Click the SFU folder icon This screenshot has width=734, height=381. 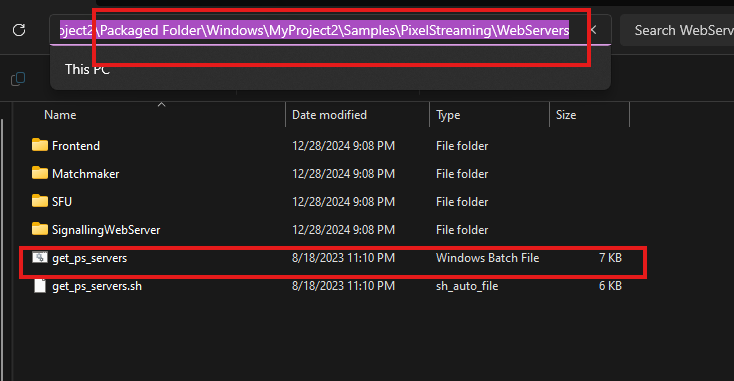click(x=40, y=201)
